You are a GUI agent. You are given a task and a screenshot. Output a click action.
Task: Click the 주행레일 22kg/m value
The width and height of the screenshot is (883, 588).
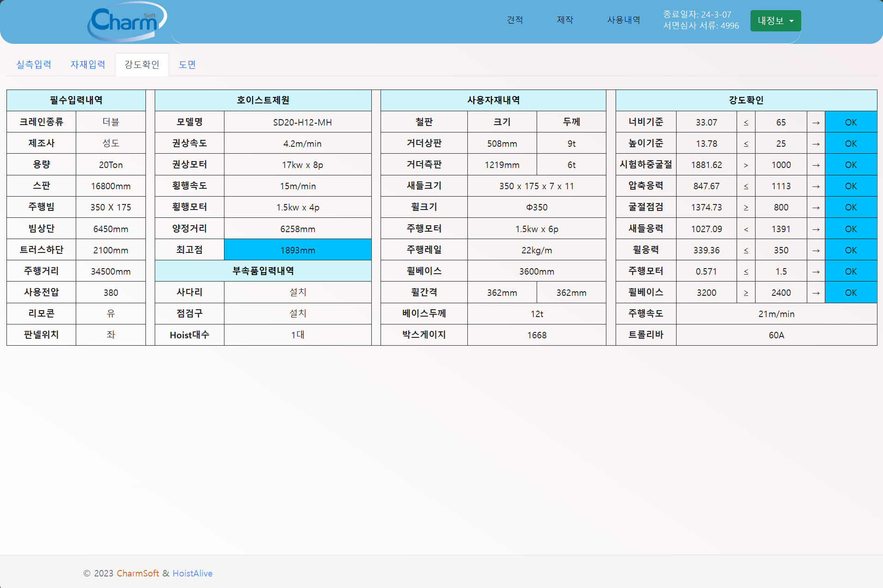[536, 250]
